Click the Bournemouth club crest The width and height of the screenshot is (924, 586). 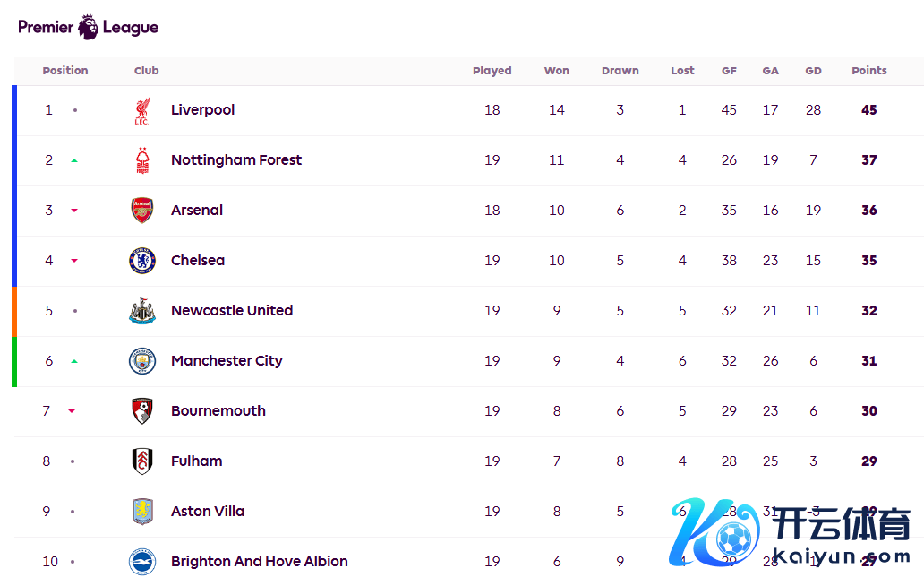click(x=141, y=411)
